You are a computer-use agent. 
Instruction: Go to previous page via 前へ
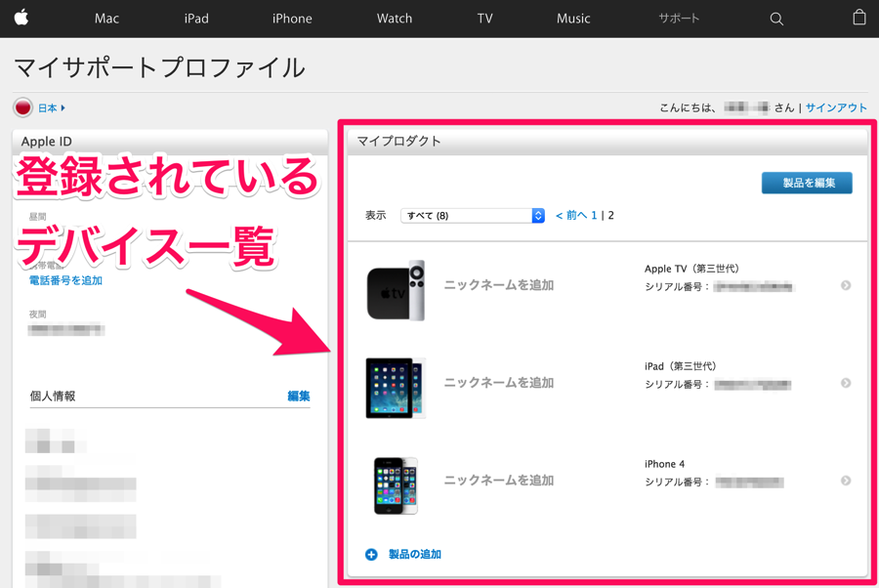coord(571,215)
